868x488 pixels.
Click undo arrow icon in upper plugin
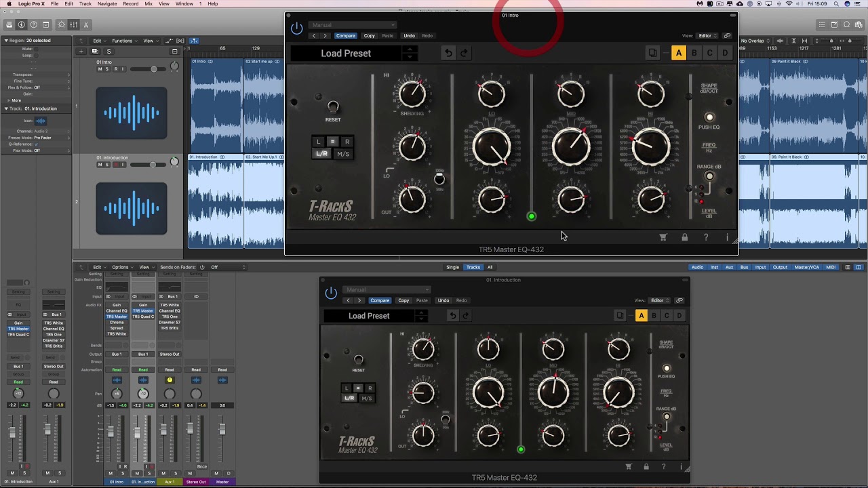pos(448,53)
